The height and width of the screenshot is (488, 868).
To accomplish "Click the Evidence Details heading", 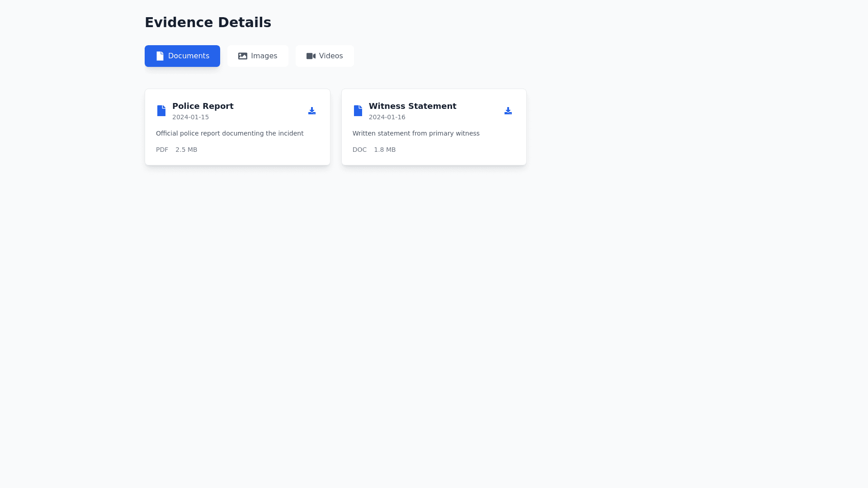I will pos(208,23).
